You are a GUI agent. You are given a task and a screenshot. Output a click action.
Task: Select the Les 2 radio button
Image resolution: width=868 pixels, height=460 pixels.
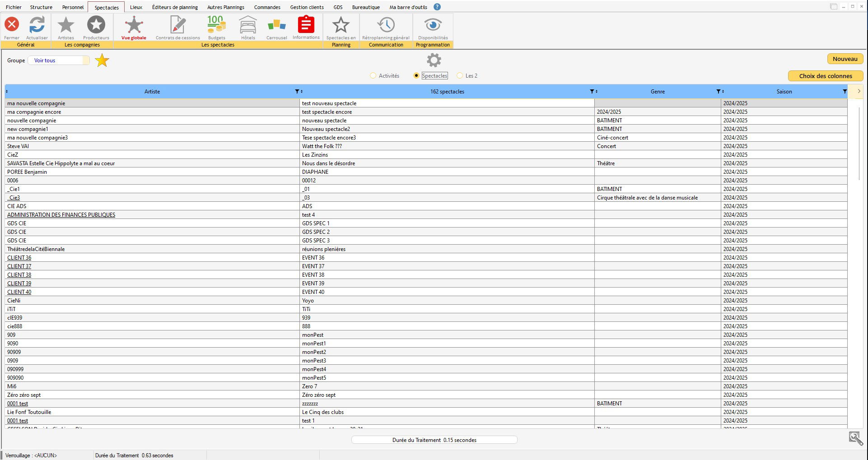pos(460,76)
